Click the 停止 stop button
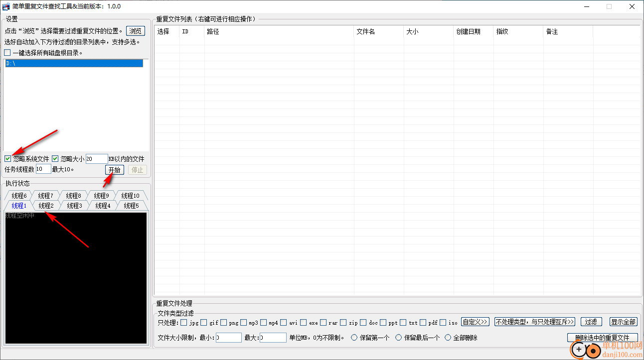The image size is (644, 360). pos(137,170)
